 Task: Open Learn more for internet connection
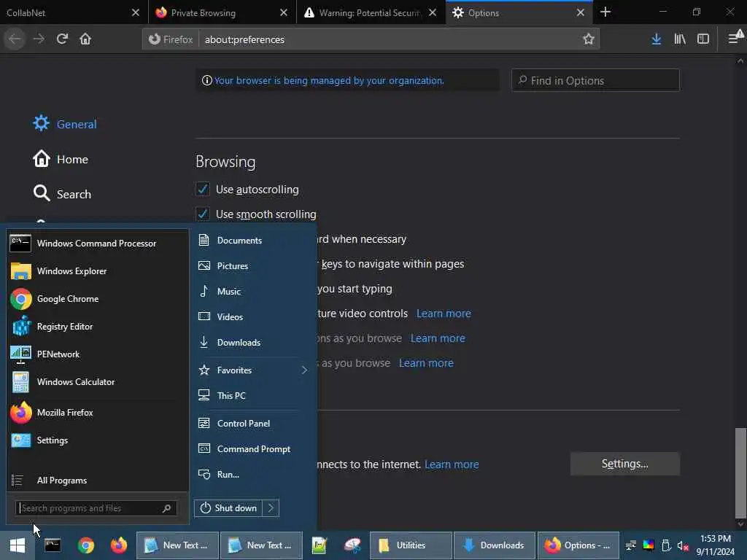point(452,464)
